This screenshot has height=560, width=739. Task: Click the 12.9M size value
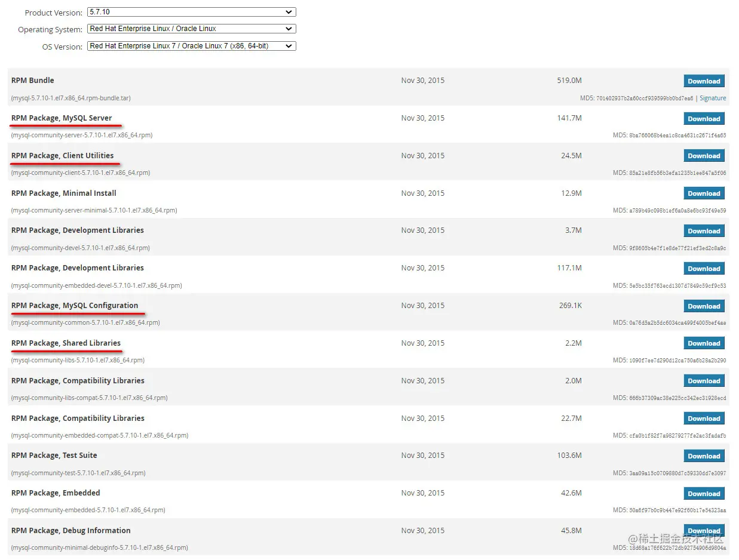[571, 193]
